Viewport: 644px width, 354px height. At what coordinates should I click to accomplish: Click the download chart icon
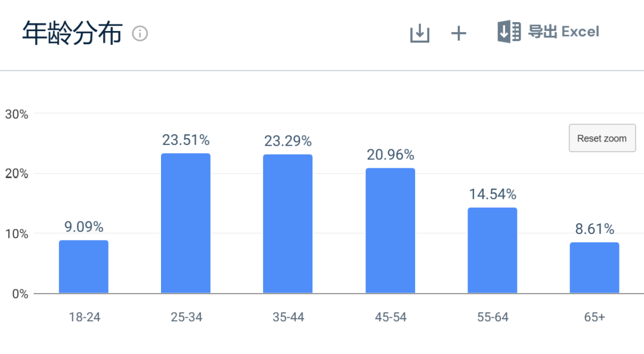click(x=420, y=33)
